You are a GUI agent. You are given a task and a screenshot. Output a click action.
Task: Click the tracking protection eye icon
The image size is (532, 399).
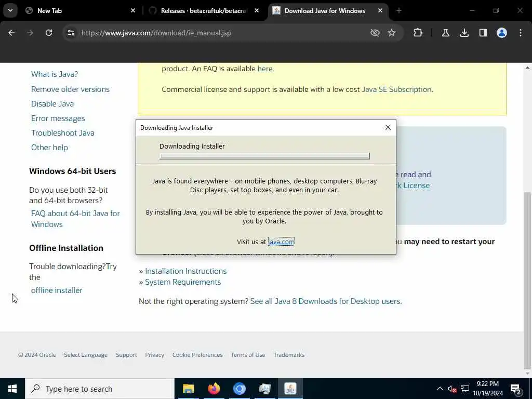[x=375, y=33]
